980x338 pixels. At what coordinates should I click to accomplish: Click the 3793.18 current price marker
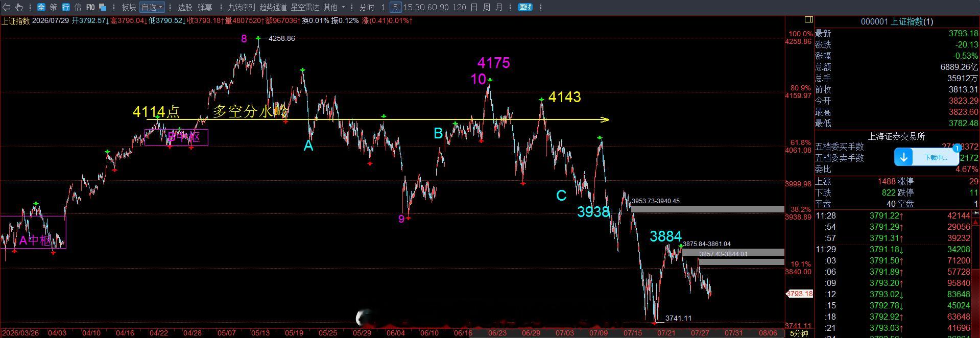(799, 294)
